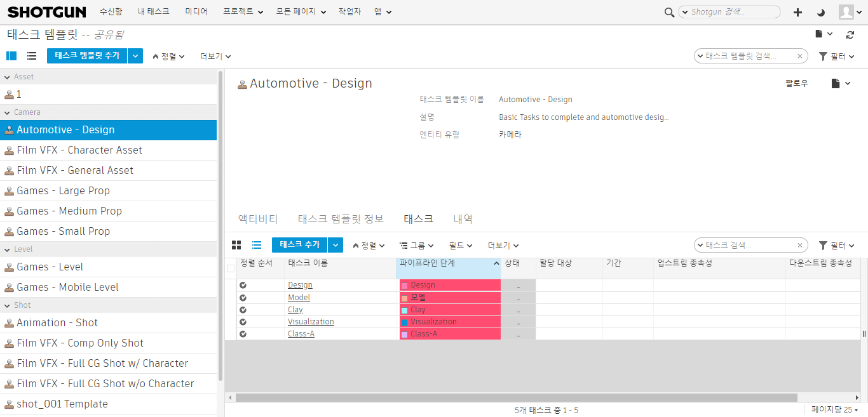Click the SHOTGUN logo
The height and width of the screenshot is (417, 868).
point(46,12)
